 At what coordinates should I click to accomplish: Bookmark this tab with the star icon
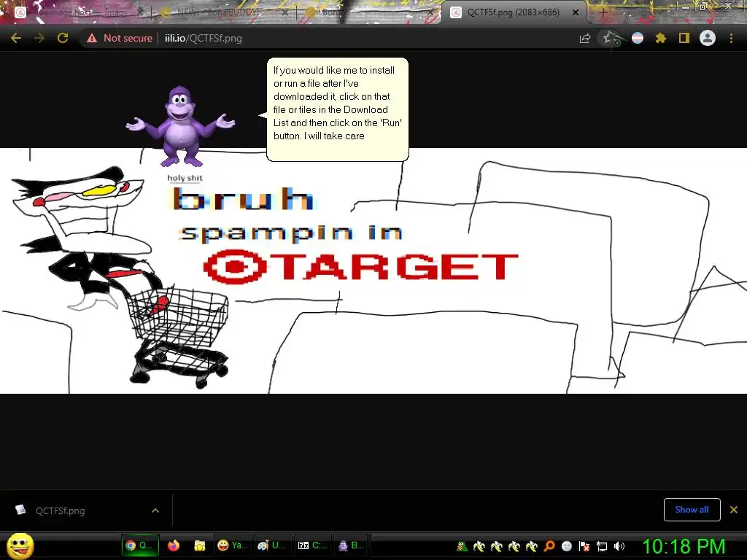pos(608,38)
